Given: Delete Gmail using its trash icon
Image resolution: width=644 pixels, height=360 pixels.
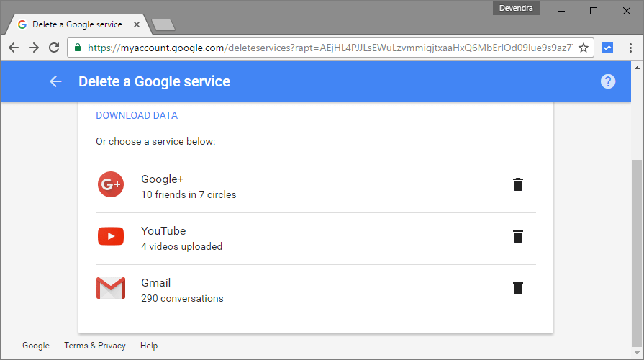Looking at the screenshot, I should pyautogui.click(x=517, y=288).
